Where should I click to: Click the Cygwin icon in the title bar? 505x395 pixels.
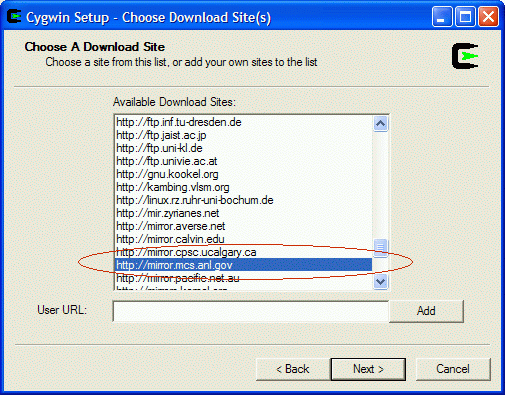click(x=14, y=16)
